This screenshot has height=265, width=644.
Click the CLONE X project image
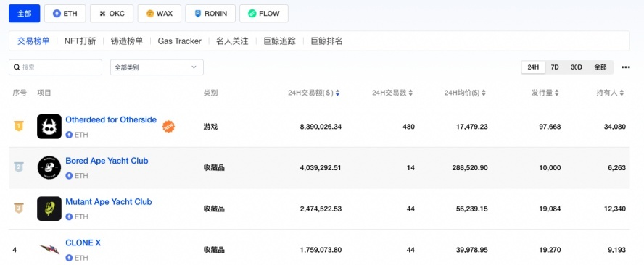click(49, 249)
